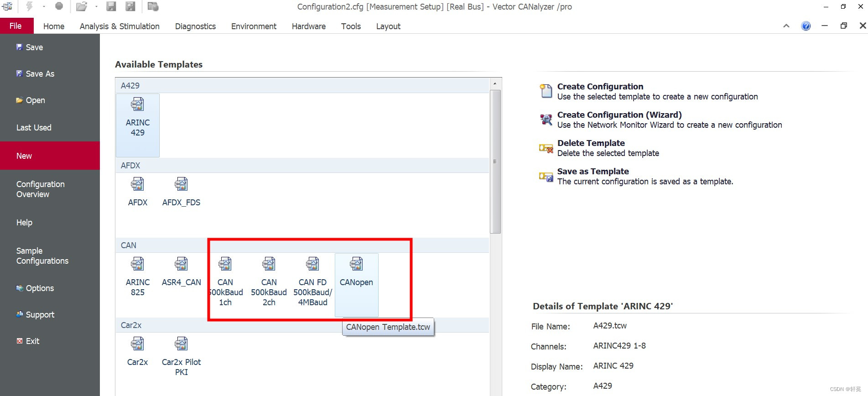Switch to the Home ribbon tab
This screenshot has height=396, width=868.
pos(54,26)
